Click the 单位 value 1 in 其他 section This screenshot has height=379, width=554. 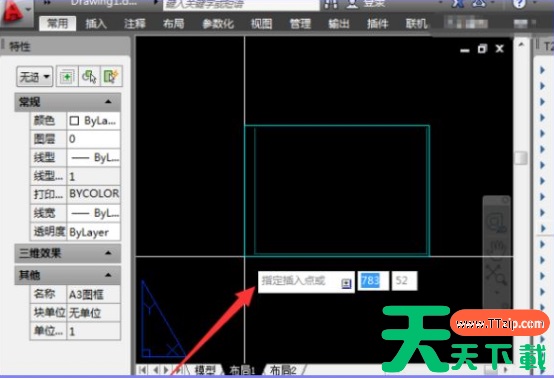94,331
